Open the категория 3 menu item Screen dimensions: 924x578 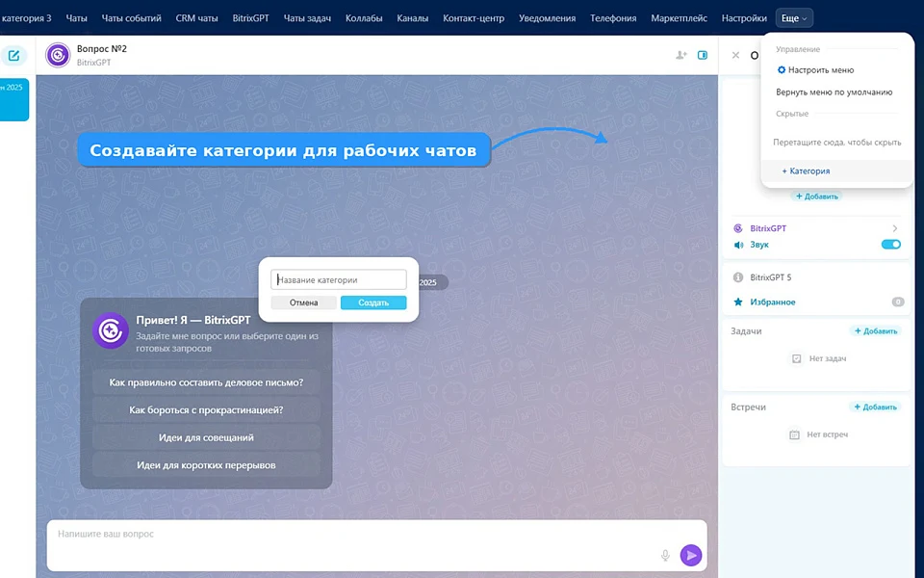point(26,18)
